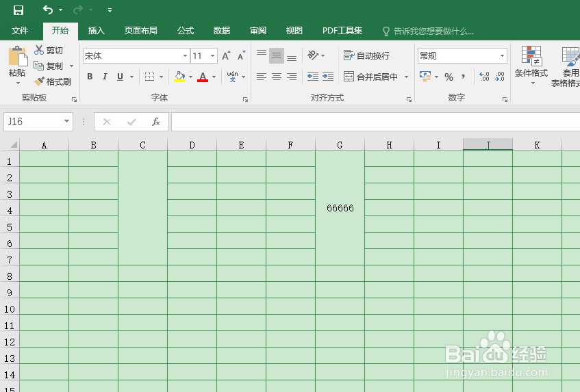Expand the 粘贴 options arrow

[18, 83]
